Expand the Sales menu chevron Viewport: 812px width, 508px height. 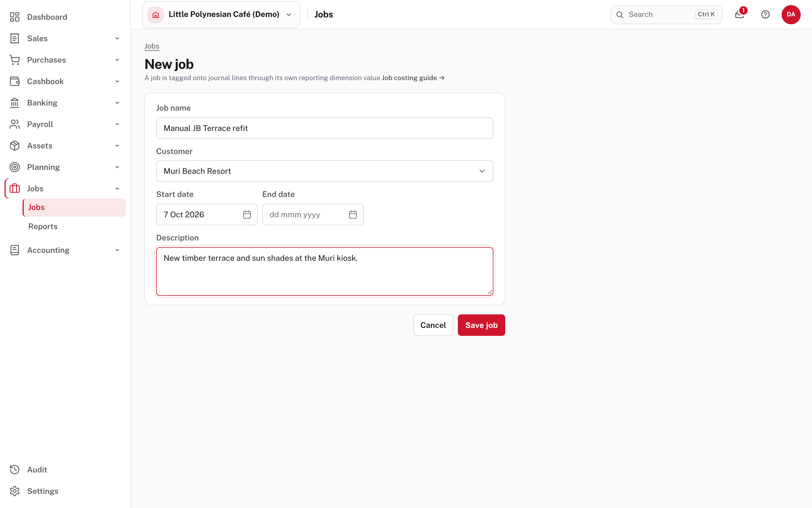tap(118, 38)
